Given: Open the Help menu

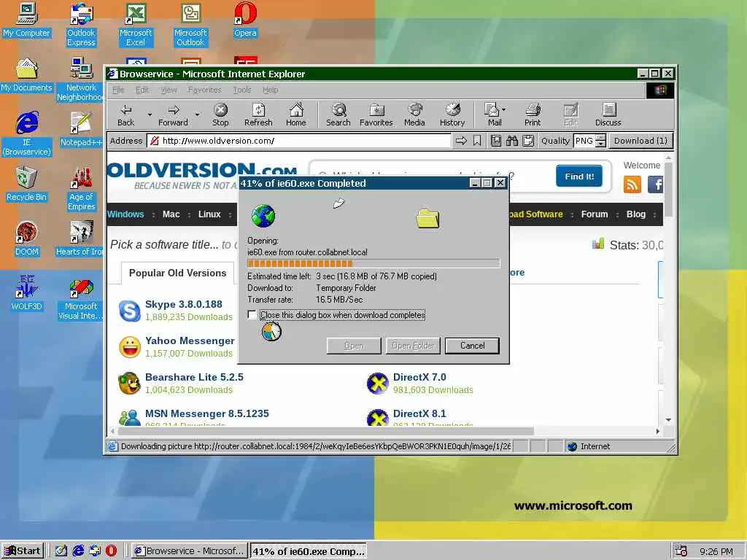Looking at the screenshot, I should 270,90.
